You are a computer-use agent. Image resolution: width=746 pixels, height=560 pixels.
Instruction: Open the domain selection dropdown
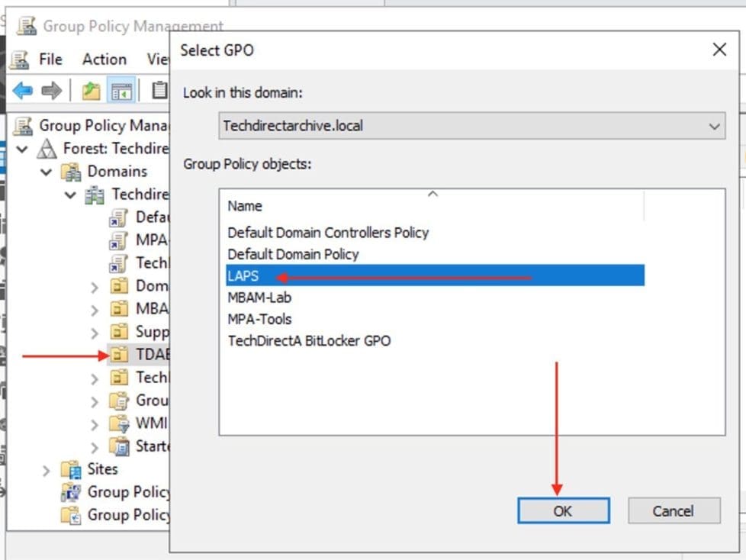[x=715, y=127]
